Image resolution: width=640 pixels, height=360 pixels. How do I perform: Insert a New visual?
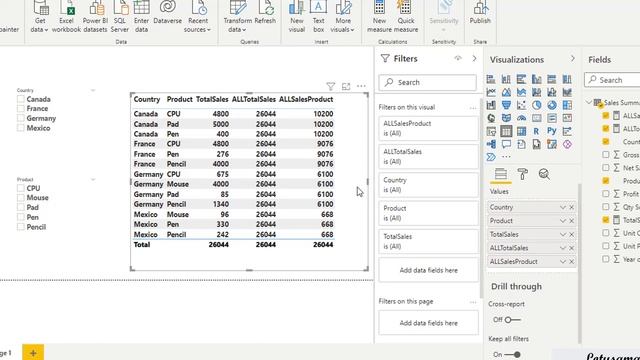(x=297, y=17)
